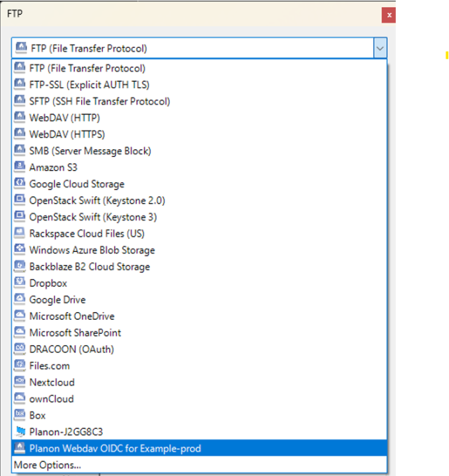Image resolution: width=449 pixels, height=476 pixels.
Task: Select Planon Webdav OIDC for Example-prod
Action: [x=199, y=448]
